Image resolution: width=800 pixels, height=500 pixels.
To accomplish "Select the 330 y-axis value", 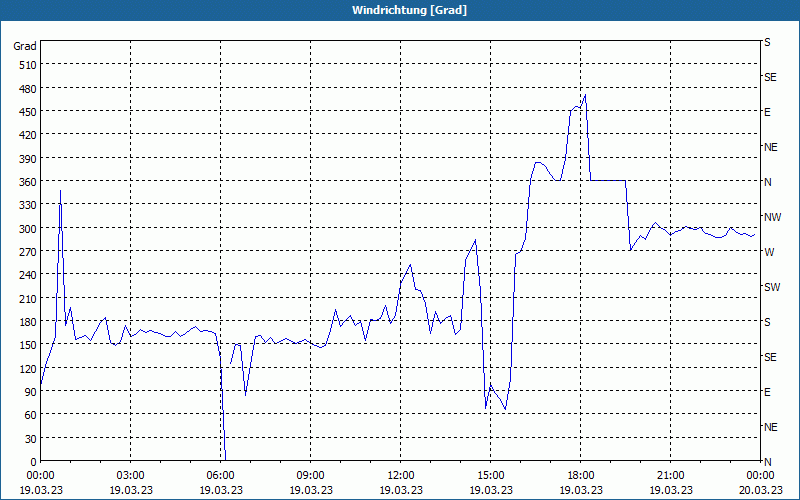I will (x=28, y=205).
